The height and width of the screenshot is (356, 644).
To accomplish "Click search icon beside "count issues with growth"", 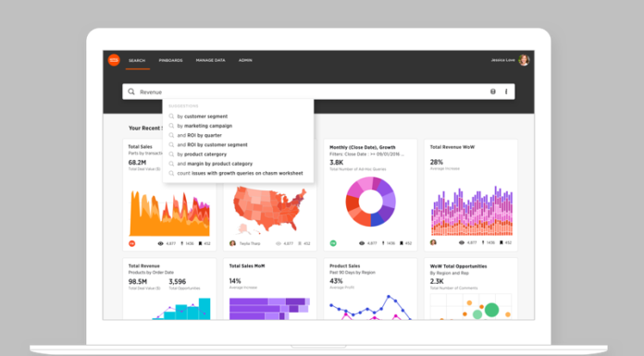I will coord(171,173).
